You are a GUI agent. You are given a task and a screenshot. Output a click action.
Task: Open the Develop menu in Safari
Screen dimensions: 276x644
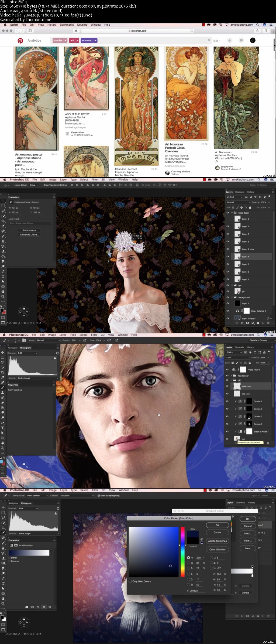click(82, 25)
